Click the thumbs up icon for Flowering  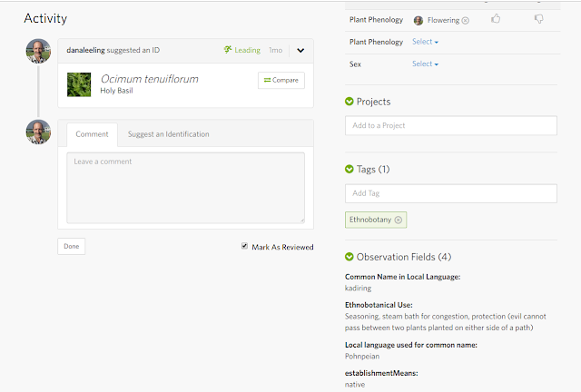[496, 19]
